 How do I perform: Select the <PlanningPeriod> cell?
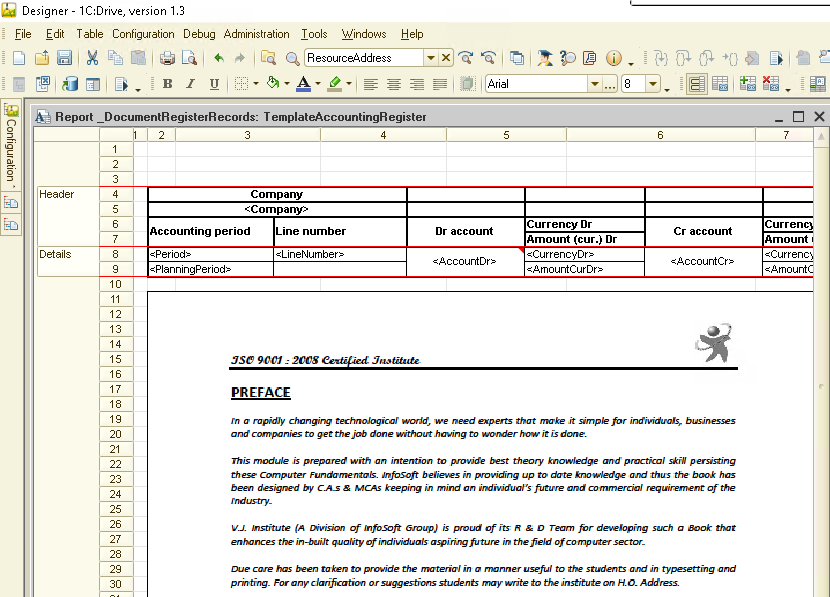tap(211, 269)
